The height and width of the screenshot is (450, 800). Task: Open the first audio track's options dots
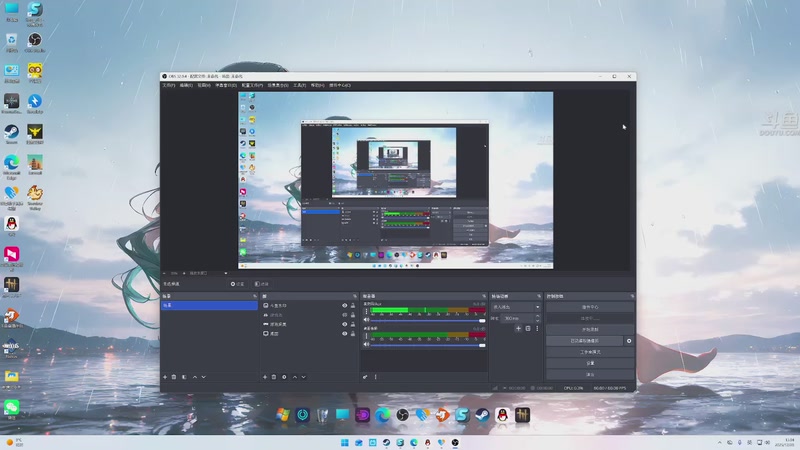pos(366,311)
